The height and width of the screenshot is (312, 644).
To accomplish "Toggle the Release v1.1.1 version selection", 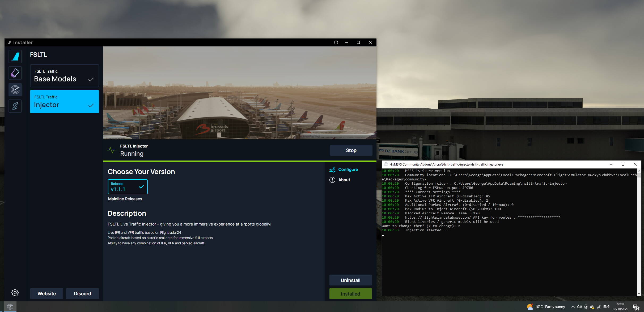I will coord(128,187).
